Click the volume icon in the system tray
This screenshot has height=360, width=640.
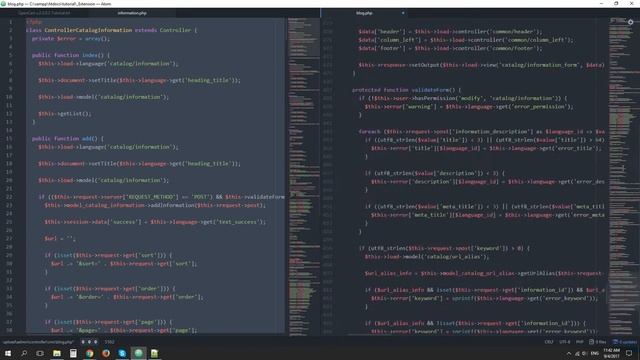tap(584, 353)
